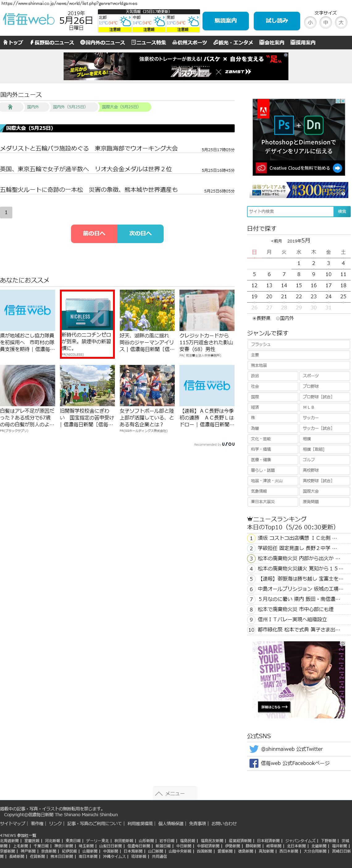Open 信州スポーツ menu item
The width and height of the screenshot is (352, 868).
190,43
